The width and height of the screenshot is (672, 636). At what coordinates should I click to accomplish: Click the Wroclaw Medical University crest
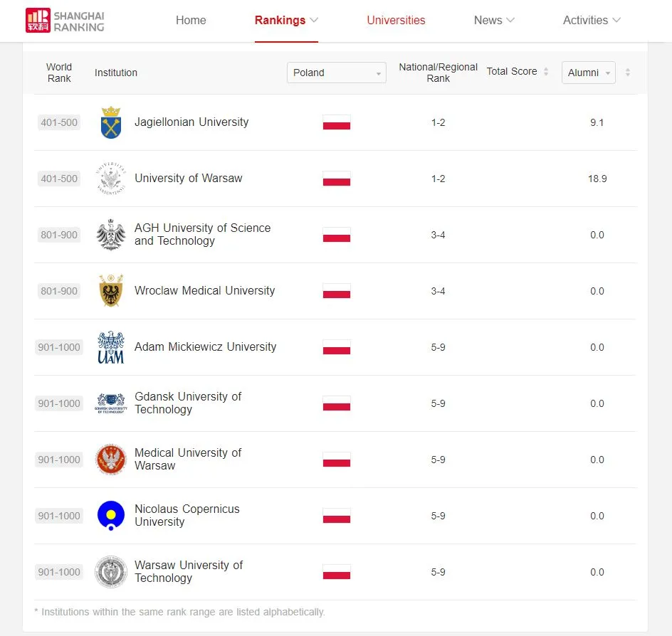111,291
